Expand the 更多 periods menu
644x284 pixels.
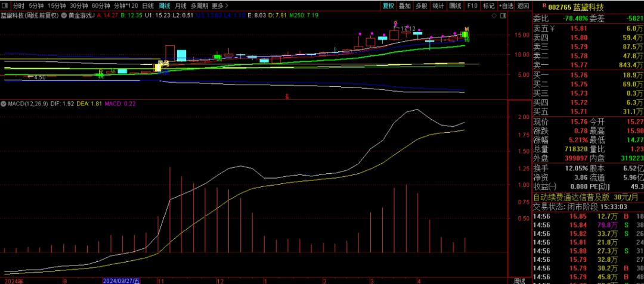click(220, 6)
